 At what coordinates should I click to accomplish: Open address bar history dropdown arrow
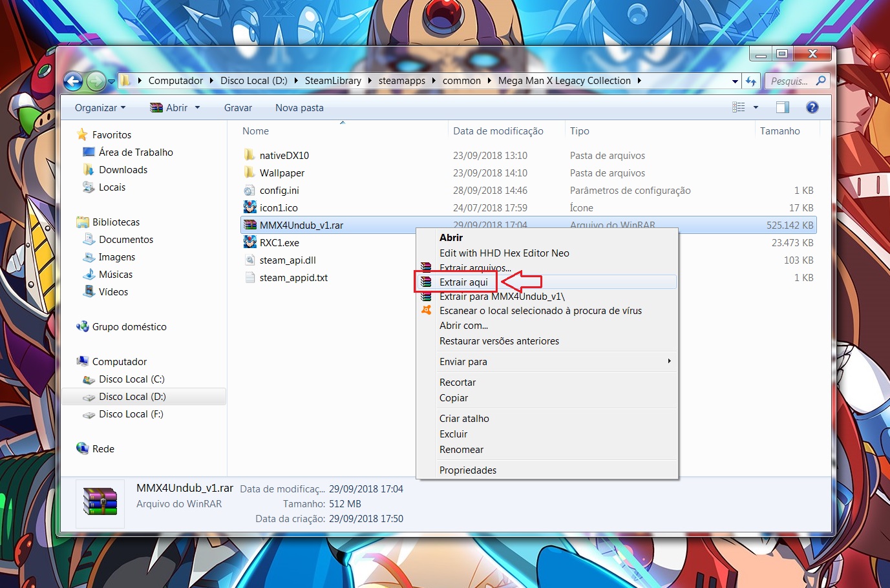pos(735,81)
